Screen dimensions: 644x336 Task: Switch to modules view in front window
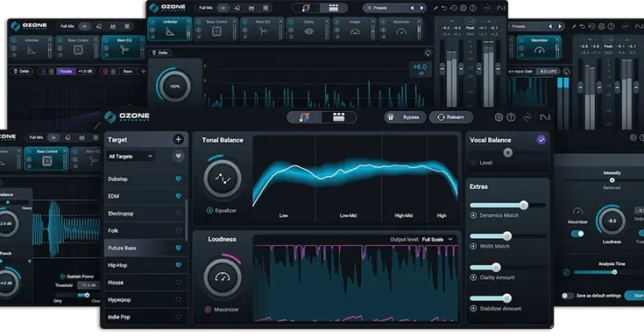[339, 117]
